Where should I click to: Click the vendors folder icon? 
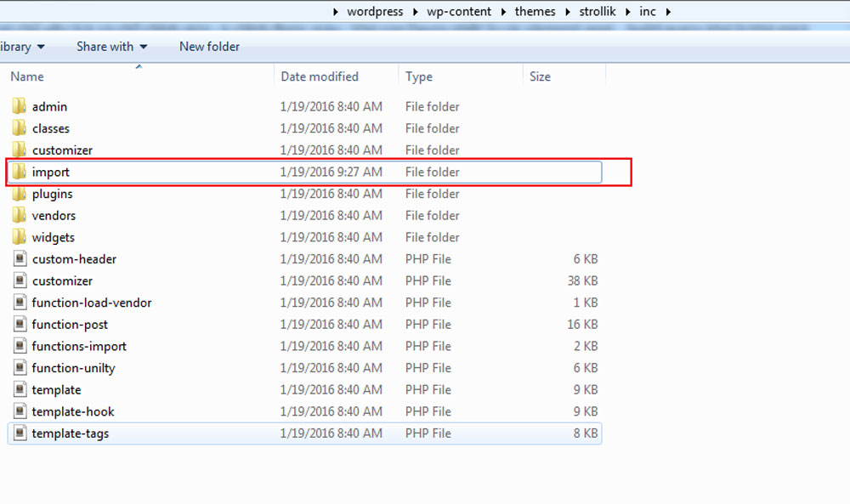pos(20,216)
